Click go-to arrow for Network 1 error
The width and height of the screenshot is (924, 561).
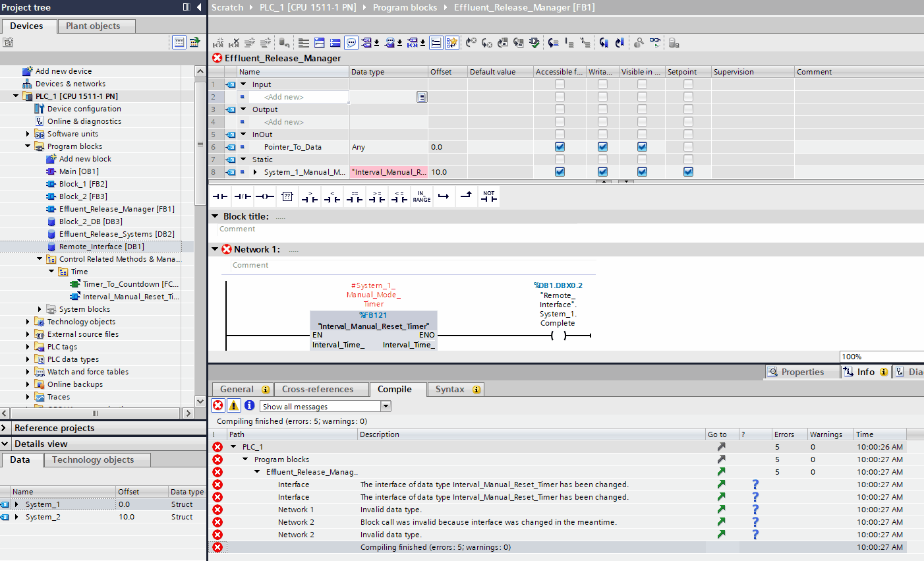(x=721, y=510)
